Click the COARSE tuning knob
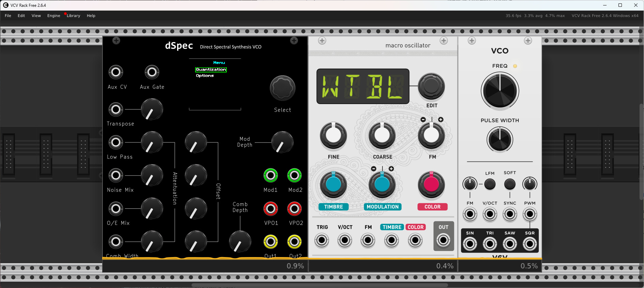644x288 pixels. pyautogui.click(x=382, y=135)
